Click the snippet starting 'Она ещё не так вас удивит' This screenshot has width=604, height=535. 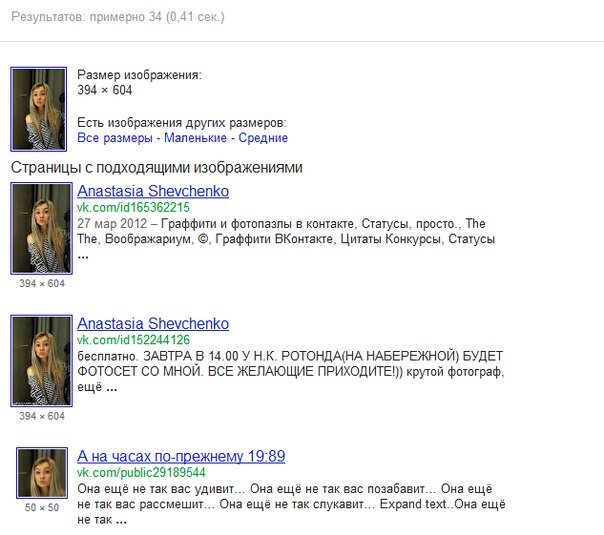pos(291,504)
